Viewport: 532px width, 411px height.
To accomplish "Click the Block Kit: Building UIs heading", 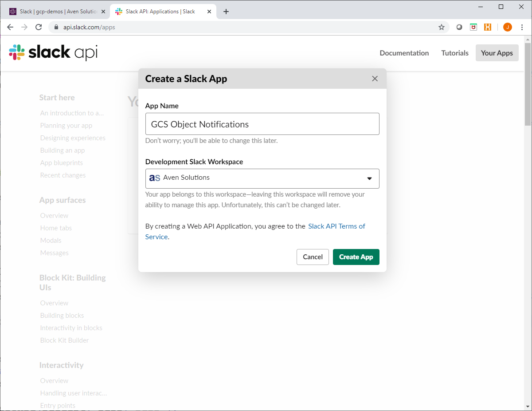I will [x=73, y=283].
